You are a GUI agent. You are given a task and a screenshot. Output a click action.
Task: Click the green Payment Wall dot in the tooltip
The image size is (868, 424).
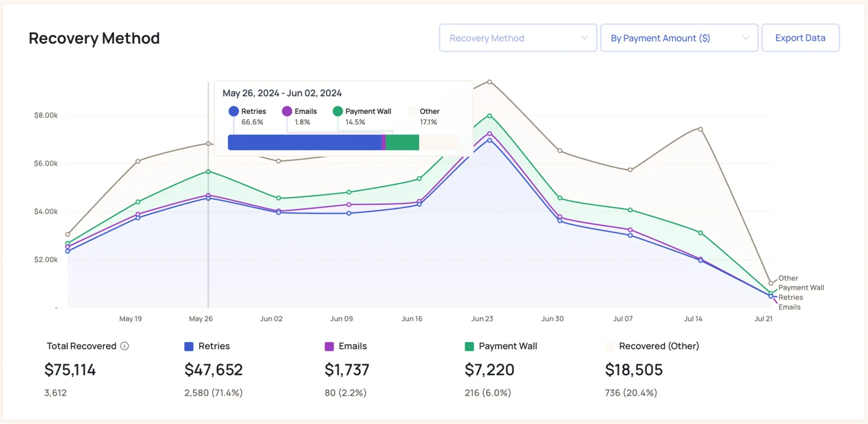[x=337, y=111]
